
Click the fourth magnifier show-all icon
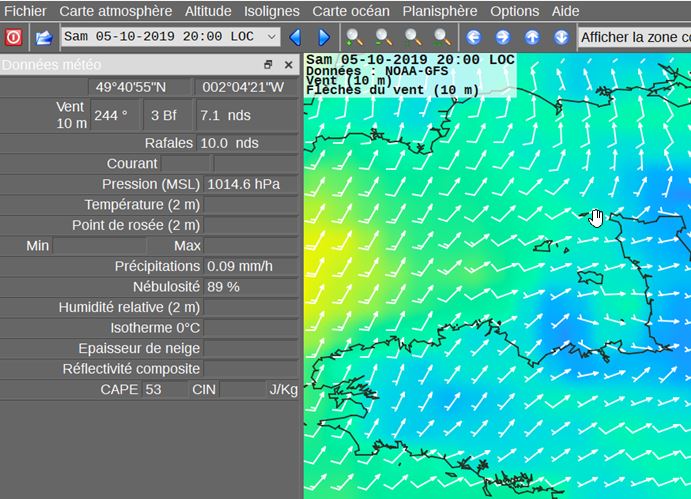pyautogui.click(x=442, y=37)
